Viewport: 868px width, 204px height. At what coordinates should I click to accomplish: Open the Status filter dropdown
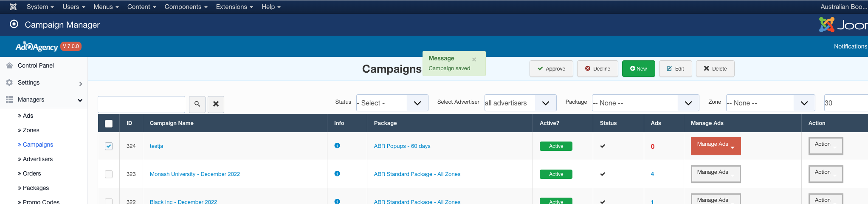392,103
